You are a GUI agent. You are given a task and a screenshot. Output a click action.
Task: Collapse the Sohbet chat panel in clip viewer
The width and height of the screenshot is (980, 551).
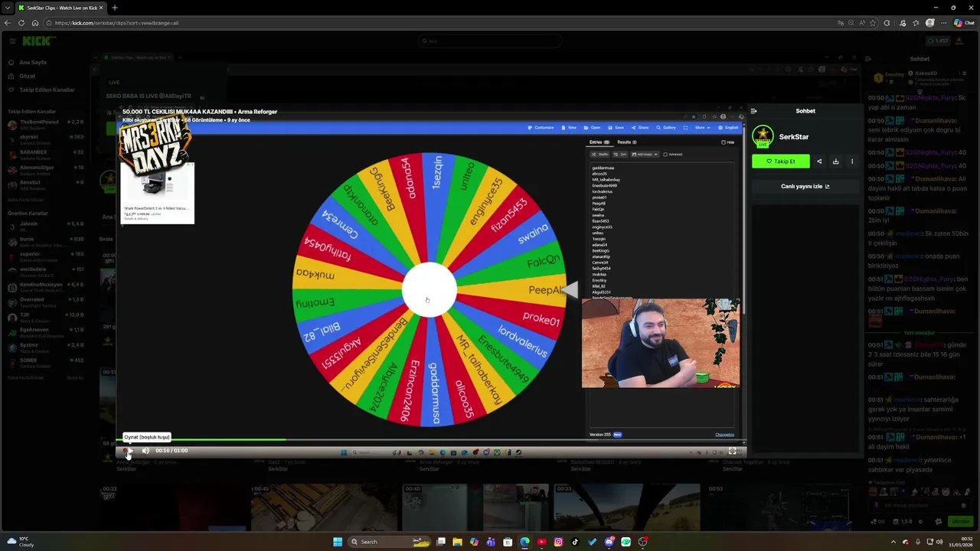(x=753, y=111)
